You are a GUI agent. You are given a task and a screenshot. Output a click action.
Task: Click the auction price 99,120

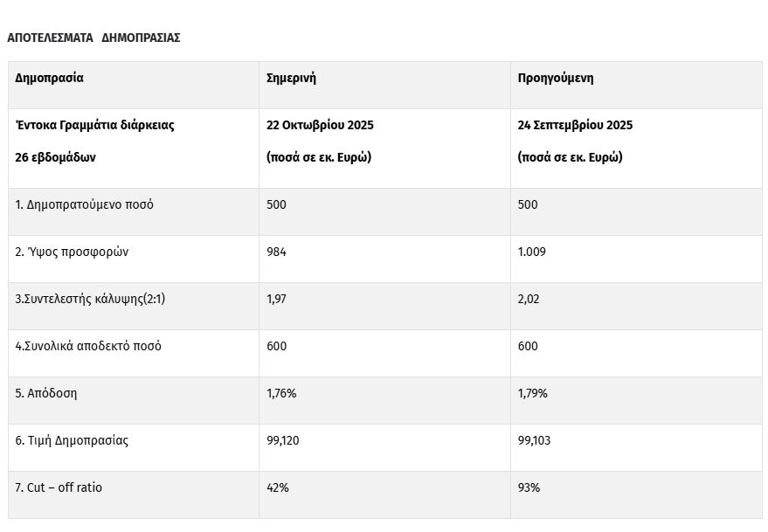pyautogui.click(x=283, y=440)
